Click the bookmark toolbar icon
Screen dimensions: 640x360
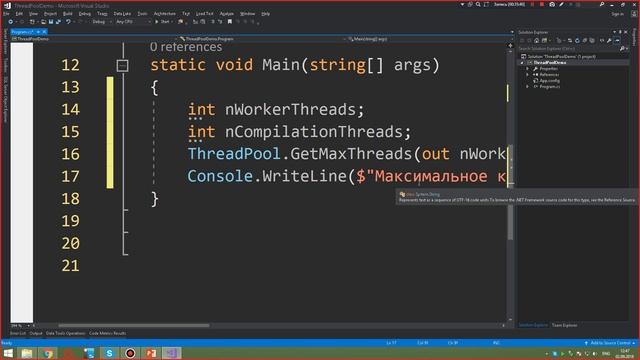[x=230, y=22]
